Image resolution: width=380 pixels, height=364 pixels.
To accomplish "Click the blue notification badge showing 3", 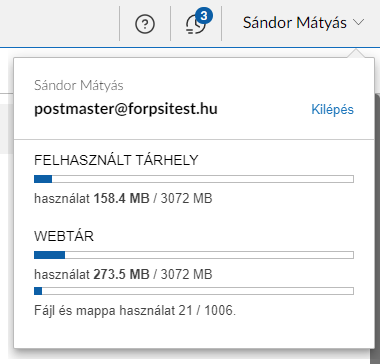I will (204, 16).
